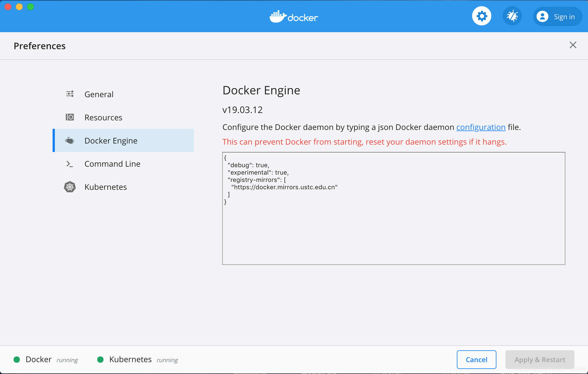
Task: Click the Kubernetes helm wheel icon
Action: pos(70,187)
